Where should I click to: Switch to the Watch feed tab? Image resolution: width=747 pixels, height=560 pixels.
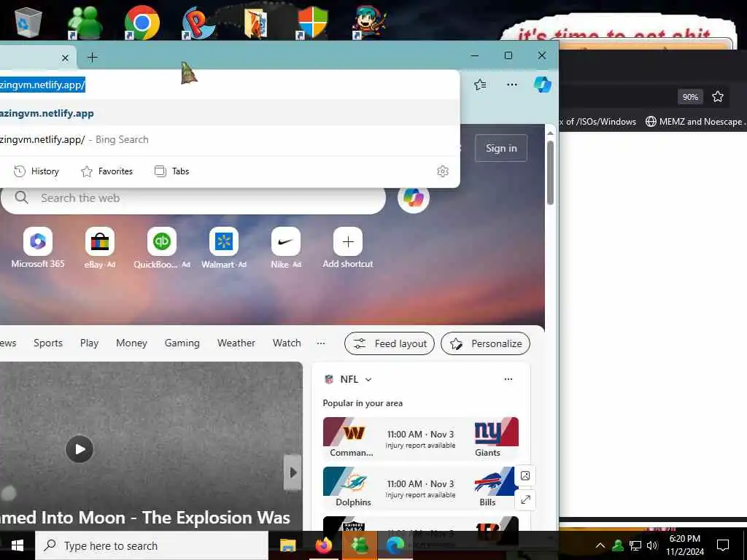point(287,343)
